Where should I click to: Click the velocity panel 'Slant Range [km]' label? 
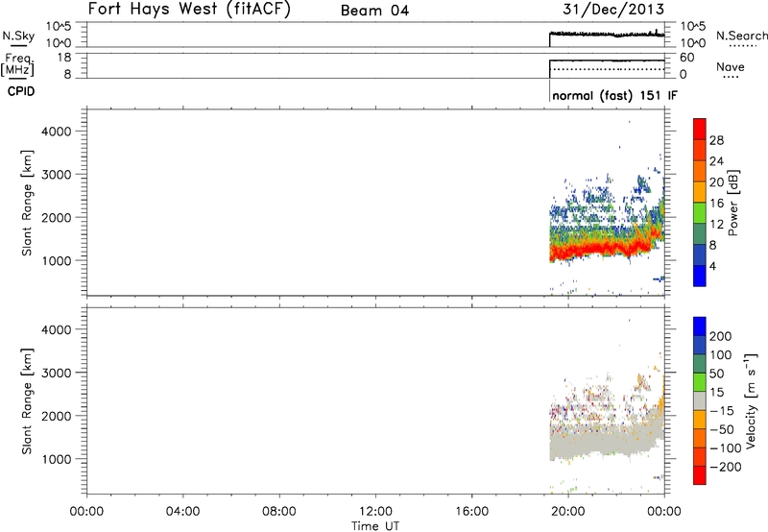point(28,401)
